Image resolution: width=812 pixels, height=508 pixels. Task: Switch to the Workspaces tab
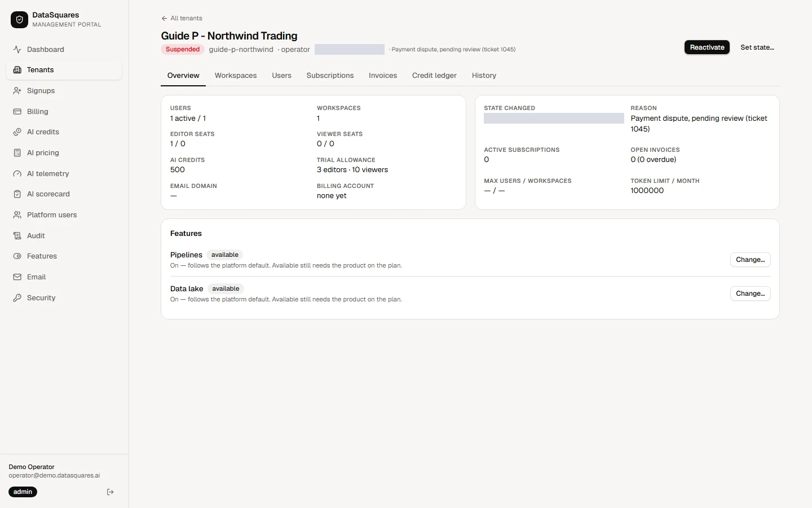click(236, 76)
